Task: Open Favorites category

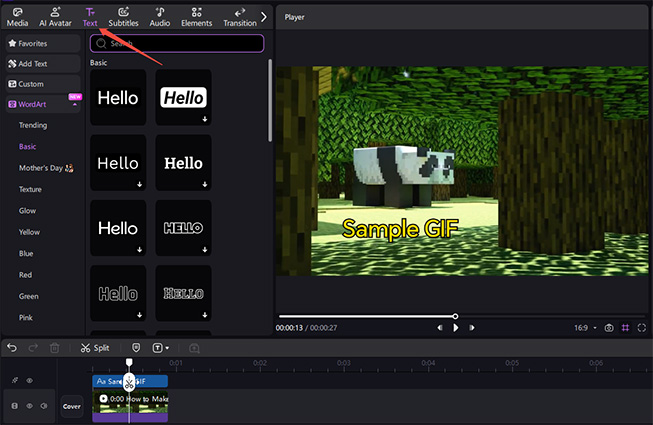Action: (43, 43)
